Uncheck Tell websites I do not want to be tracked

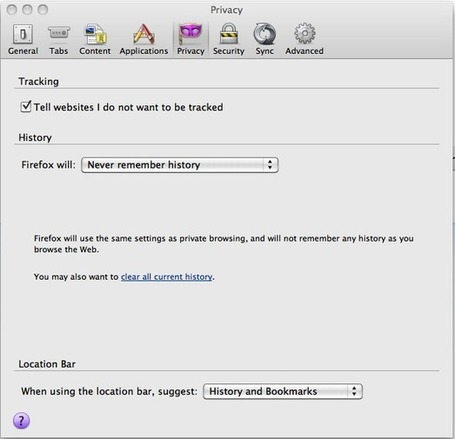(x=26, y=107)
